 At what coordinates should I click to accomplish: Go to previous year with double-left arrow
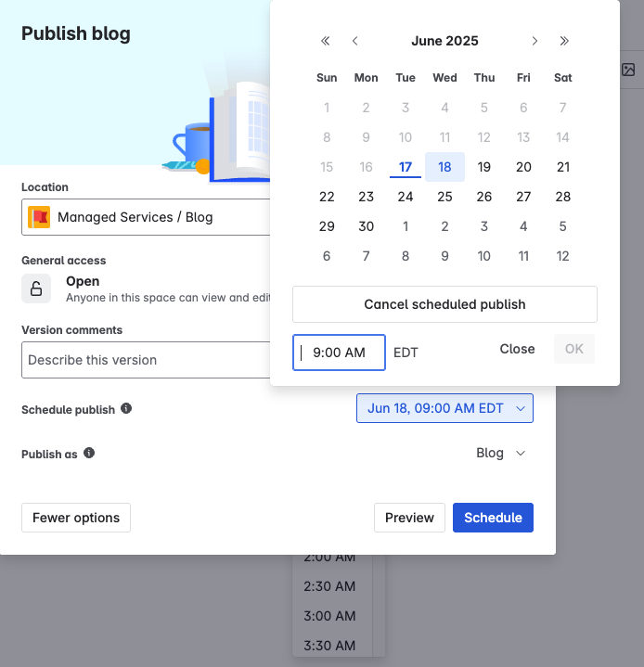tap(325, 41)
